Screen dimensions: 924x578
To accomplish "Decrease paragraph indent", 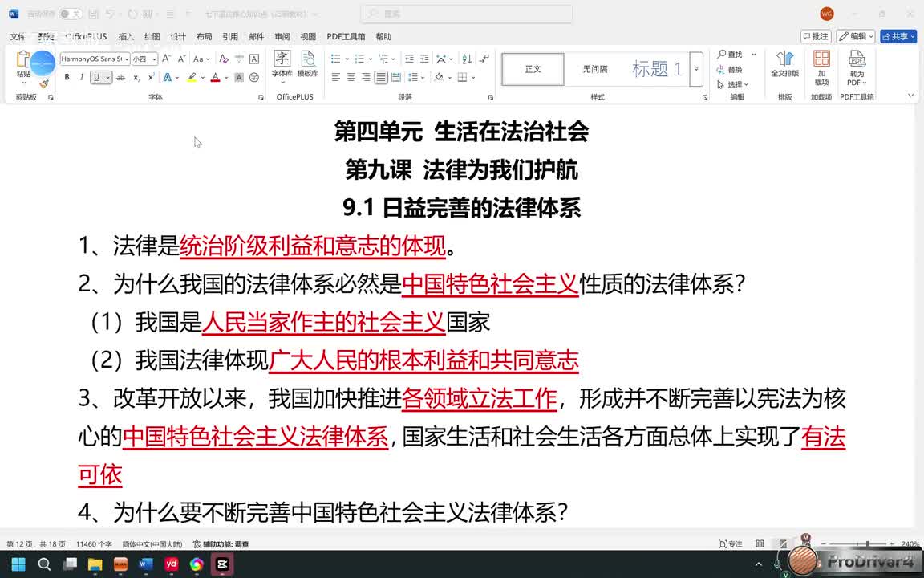I will (410, 59).
